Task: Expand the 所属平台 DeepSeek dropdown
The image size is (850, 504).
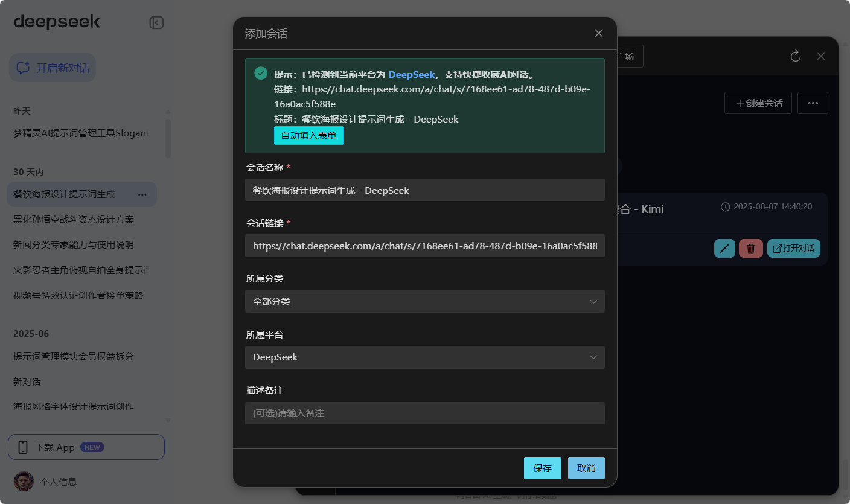Action: tap(425, 357)
